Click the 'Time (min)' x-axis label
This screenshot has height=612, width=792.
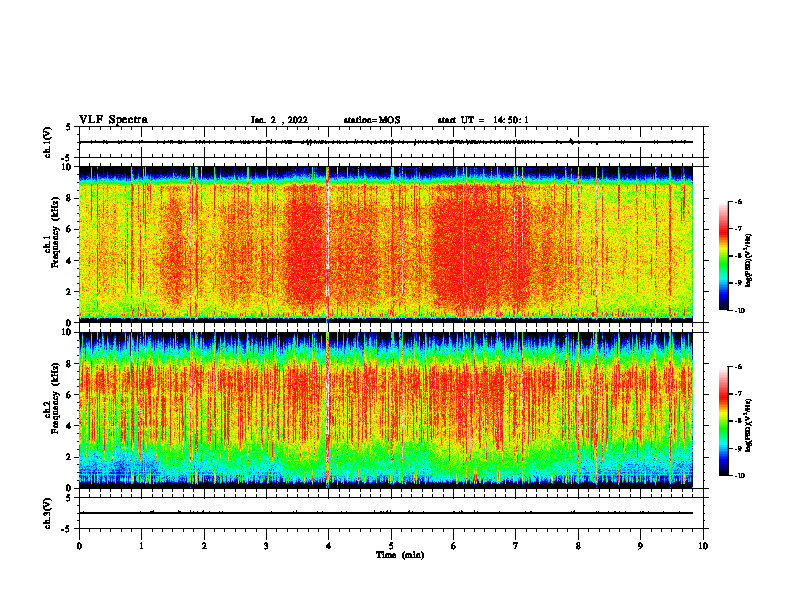[x=400, y=555]
